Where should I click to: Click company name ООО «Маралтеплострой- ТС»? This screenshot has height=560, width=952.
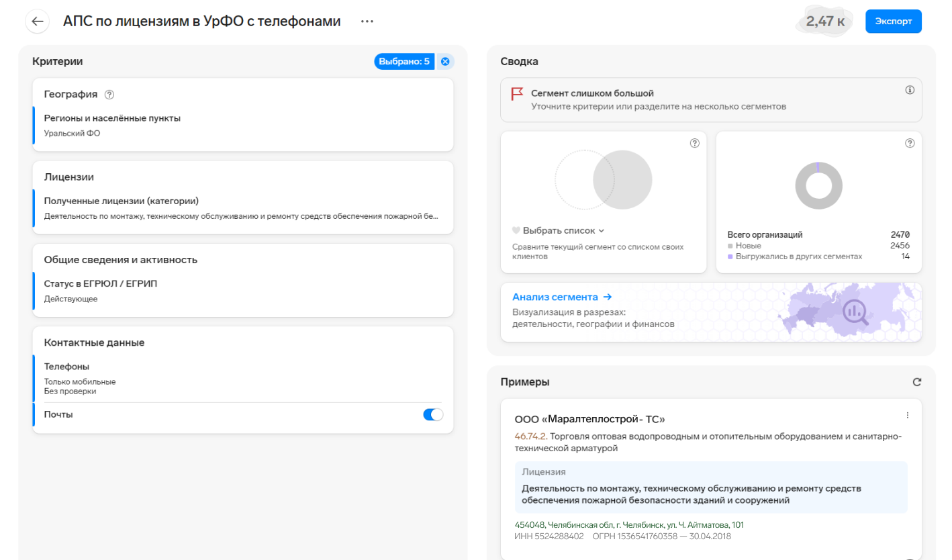point(589,419)
